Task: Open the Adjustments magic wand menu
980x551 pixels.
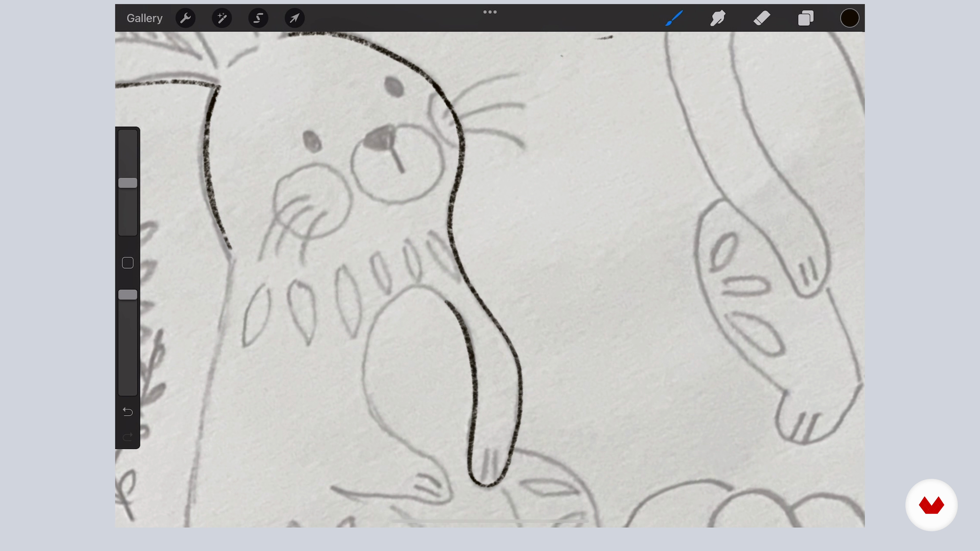Action: pos(222,18)
